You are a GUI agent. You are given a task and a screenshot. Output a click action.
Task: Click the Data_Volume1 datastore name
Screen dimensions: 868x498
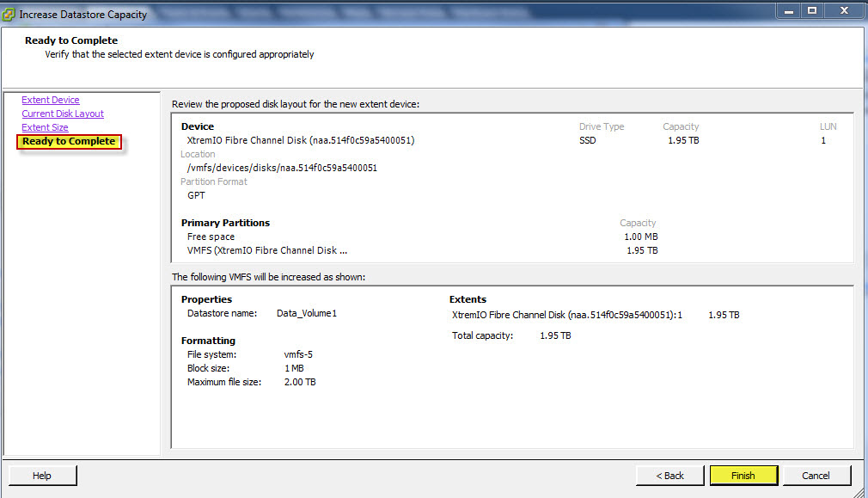(307, 313)
